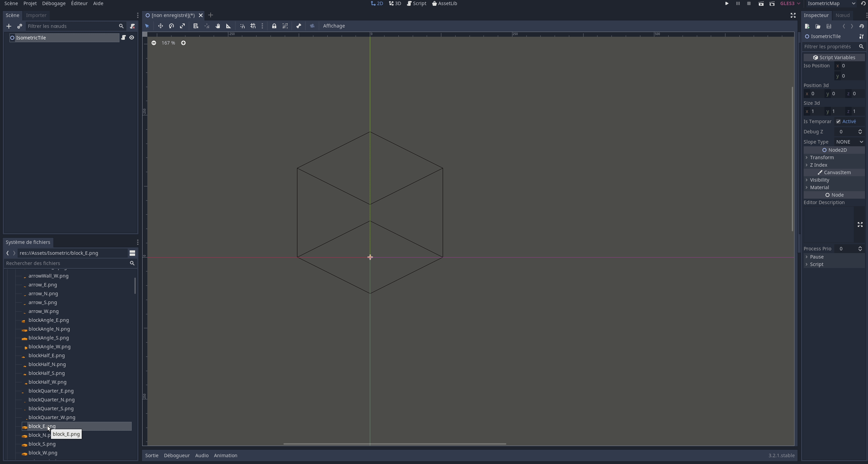Click the lock selected node icon
Screen dimensions: 868x464
(274, 26)
